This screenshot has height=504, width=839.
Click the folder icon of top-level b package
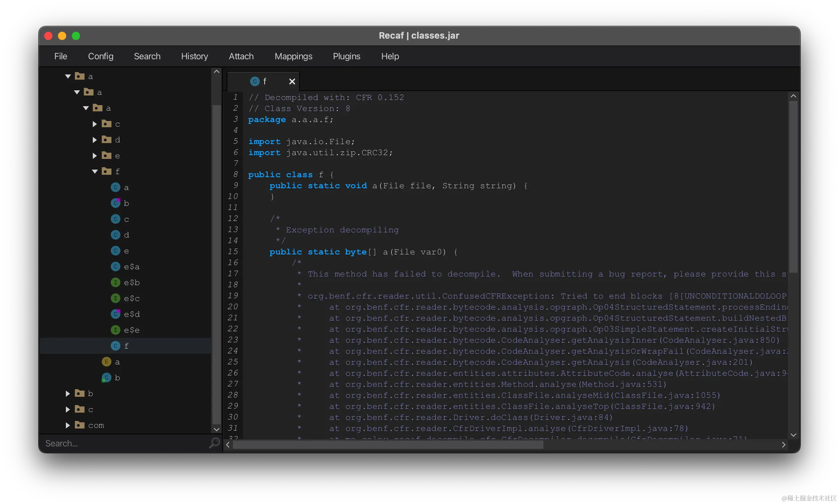tap(80, 393)
